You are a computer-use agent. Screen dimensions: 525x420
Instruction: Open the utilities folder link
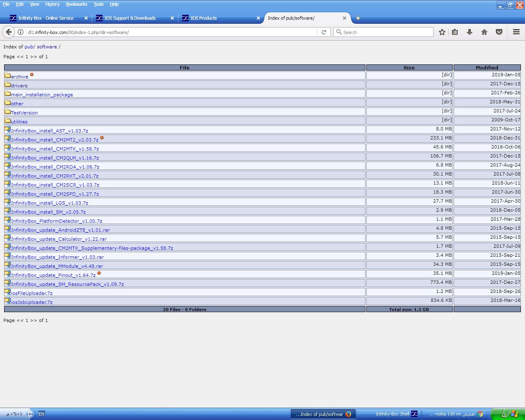click(x=19, y=122)
